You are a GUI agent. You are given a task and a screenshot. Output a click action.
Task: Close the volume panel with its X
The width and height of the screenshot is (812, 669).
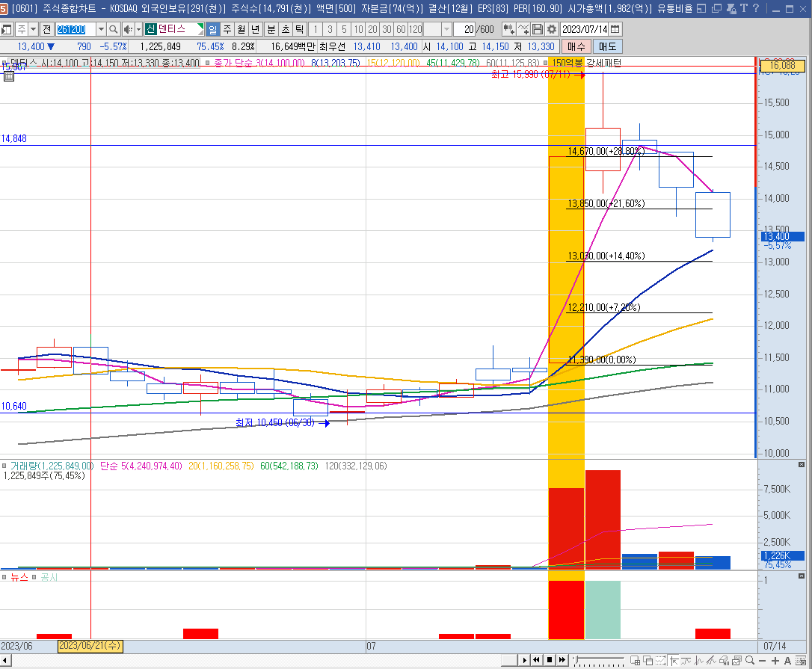tap(801, 464)
